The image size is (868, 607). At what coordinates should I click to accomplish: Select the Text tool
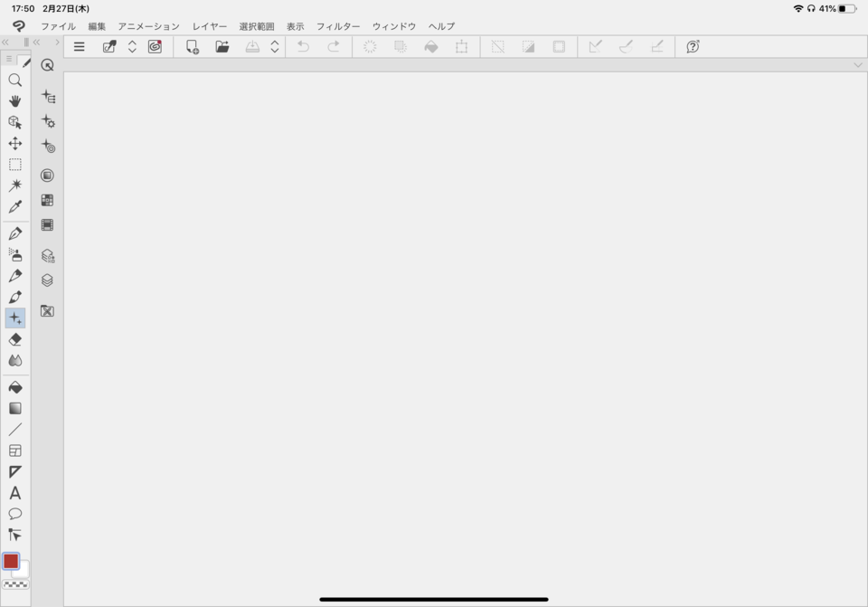click(14, 493)
